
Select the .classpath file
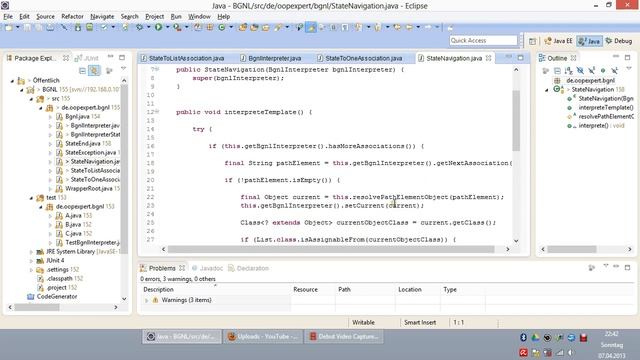point(60,278)
